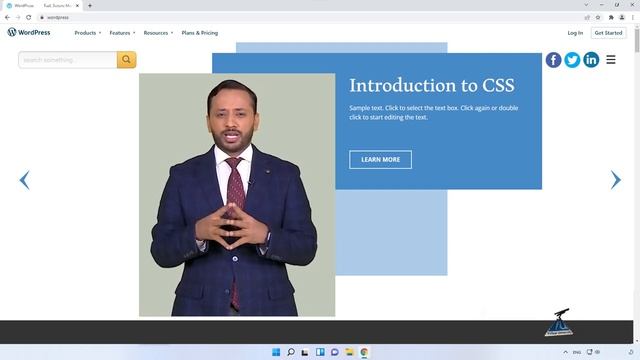Open the LinkedIn social icon
640x360 pixels.
pyautogui.click(x=591, y=60)
